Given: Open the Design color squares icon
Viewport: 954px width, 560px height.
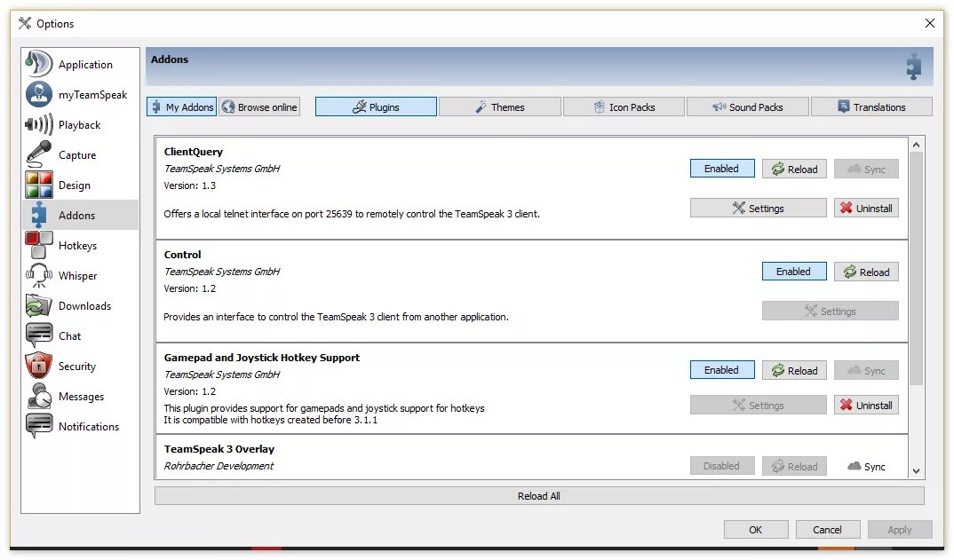Looking at the screenshot, I should click(x=38, y=185).
